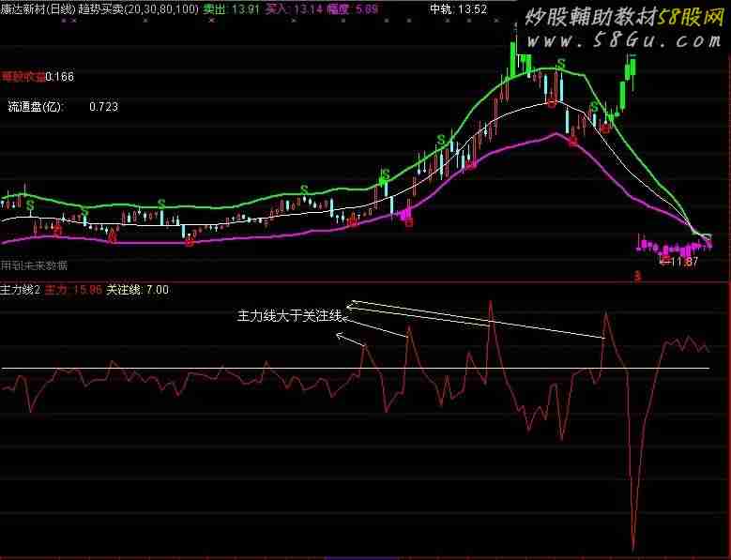Click the 流通盘(亿) 0.723 label

(x=63, y=107)
